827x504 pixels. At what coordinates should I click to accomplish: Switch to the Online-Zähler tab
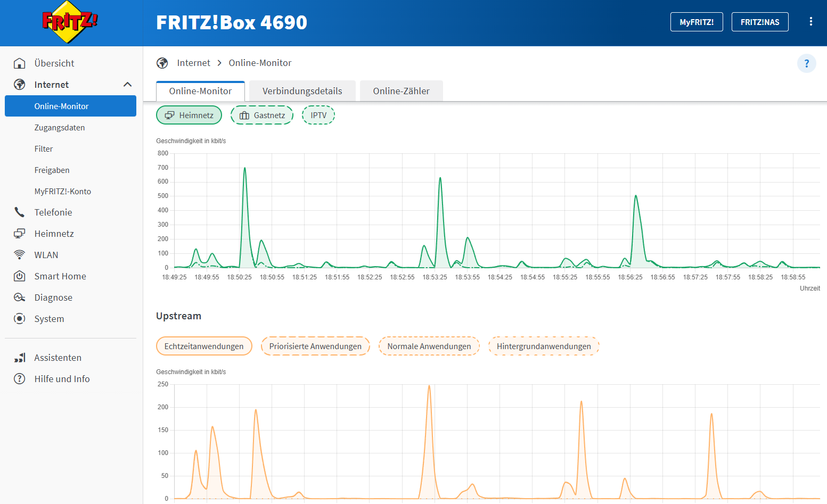coord(401,91)
